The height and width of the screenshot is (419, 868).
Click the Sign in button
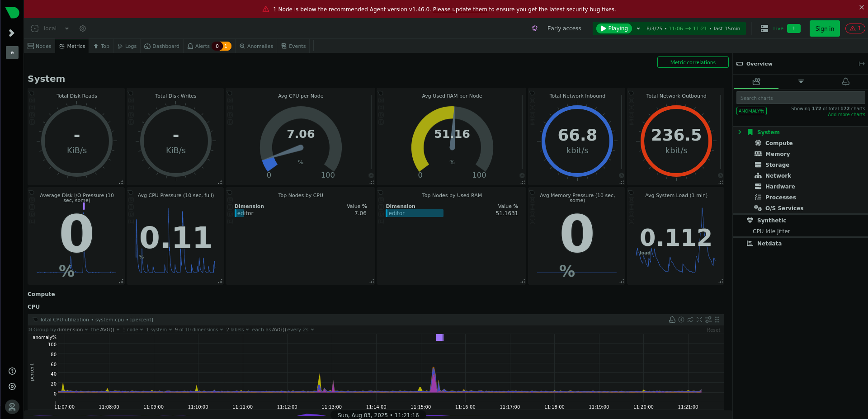click(x=824, y=28)
